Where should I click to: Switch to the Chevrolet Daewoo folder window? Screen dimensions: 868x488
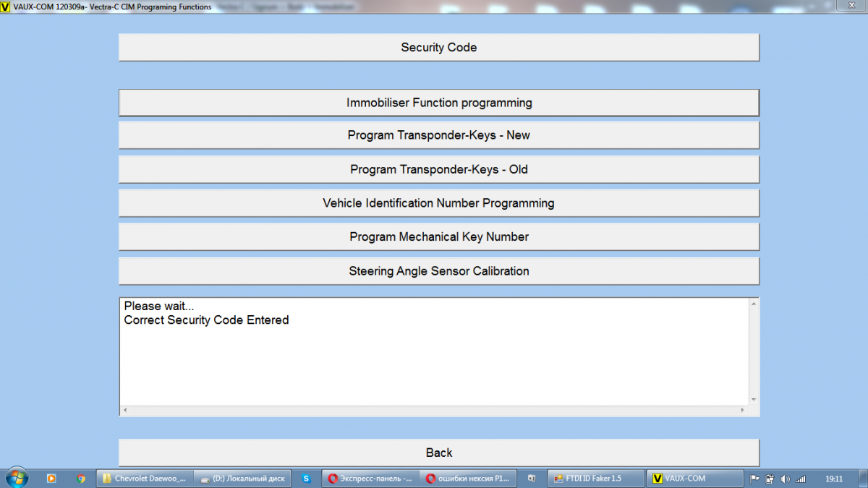[144, 479]
